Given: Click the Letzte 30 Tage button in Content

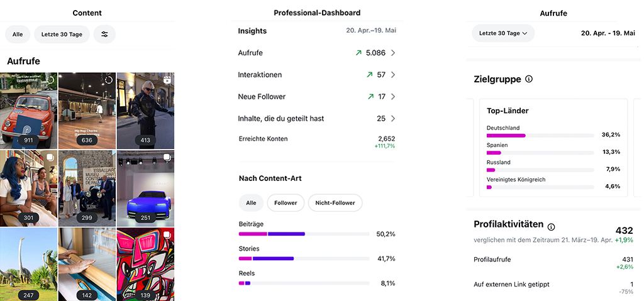Looking at the screenshot, I should pyautogui.click(x=62, y=34).
